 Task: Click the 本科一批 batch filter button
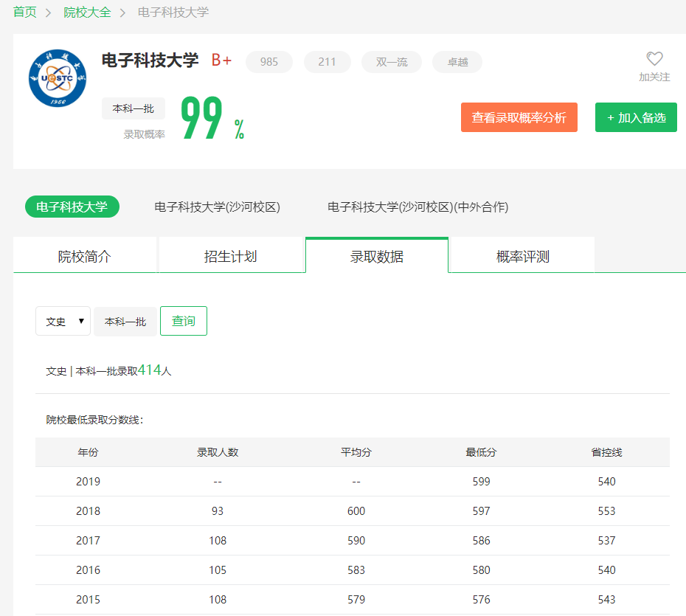(125, 321)
